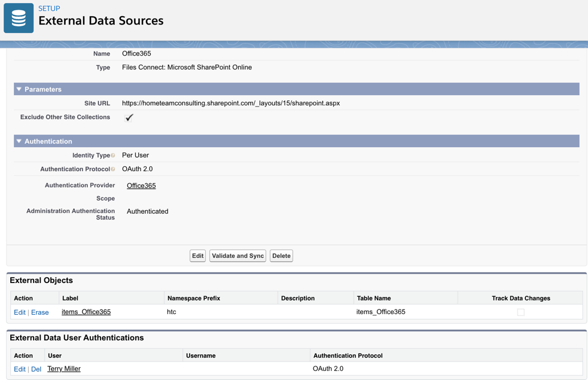This screenshot has width=588, height=380.
Task: Click the Office365 name value
Action: [136, 53]
